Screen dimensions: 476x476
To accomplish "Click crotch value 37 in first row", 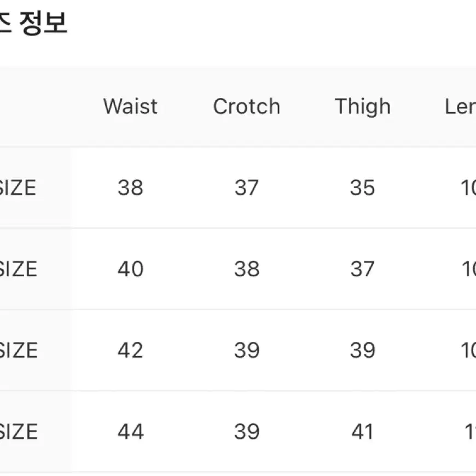I will pos(247,188).
